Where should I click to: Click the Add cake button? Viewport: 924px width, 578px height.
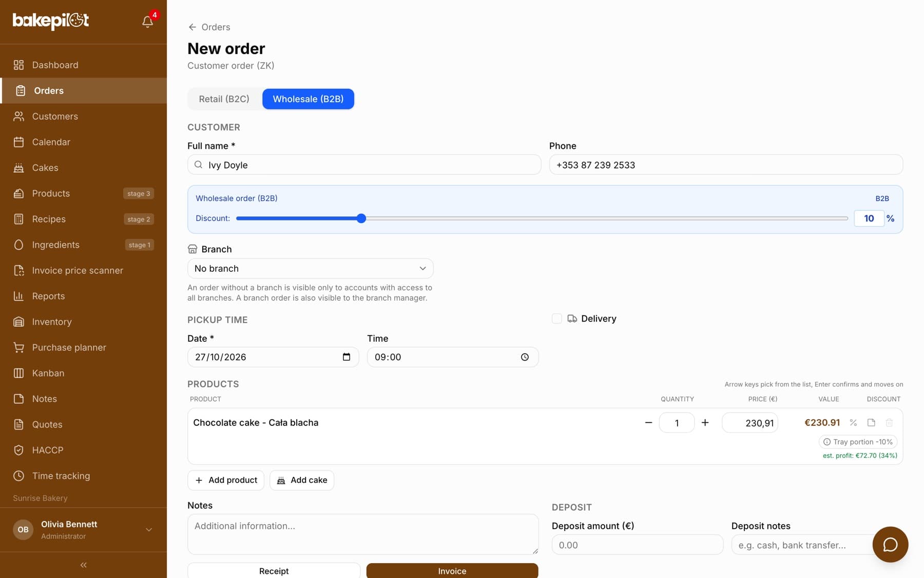(302, 480)
